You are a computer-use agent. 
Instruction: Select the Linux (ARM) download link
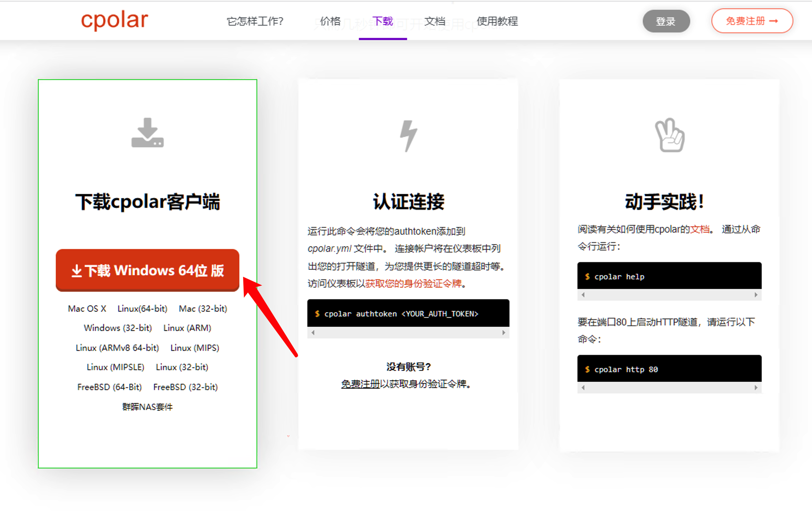point(187,328)
